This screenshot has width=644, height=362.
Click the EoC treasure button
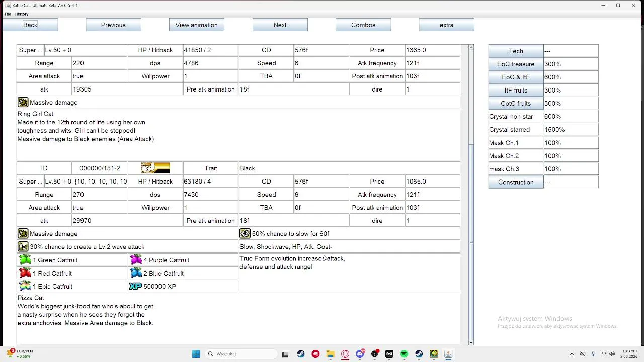coord(516,64)
